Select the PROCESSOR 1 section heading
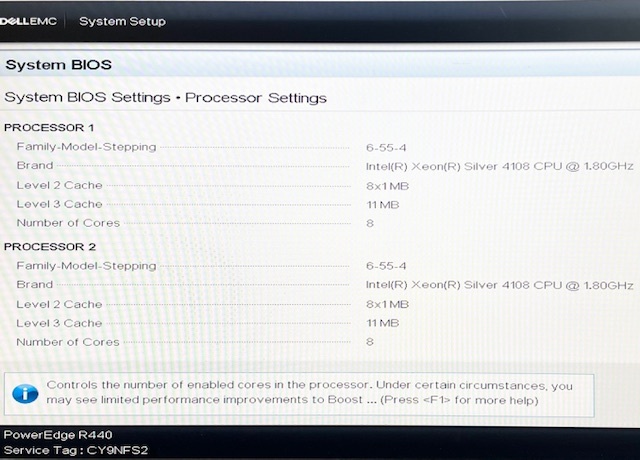This screenshot has width=640, height=460. [49, 128]
